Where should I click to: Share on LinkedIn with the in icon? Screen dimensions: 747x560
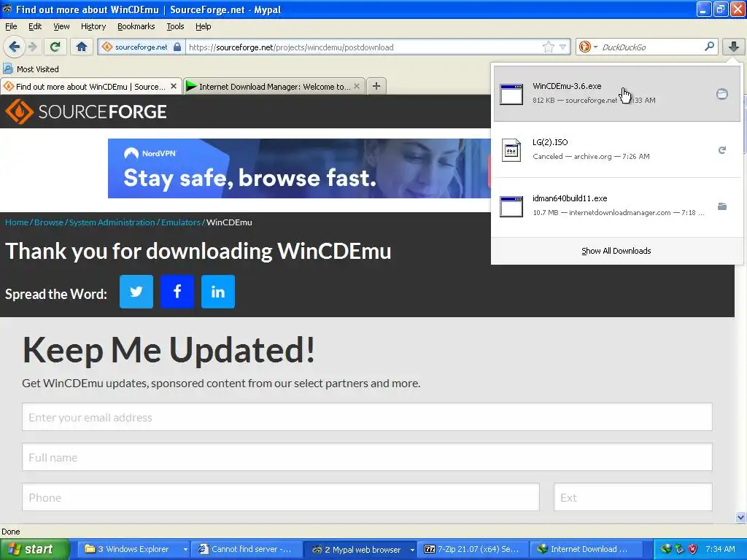[x=218, y=292]
